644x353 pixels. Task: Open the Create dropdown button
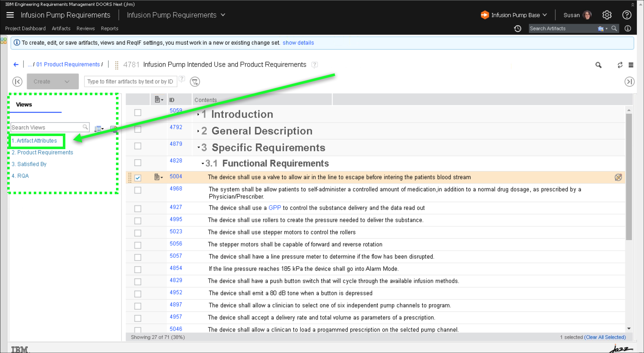tap(53, 82)
